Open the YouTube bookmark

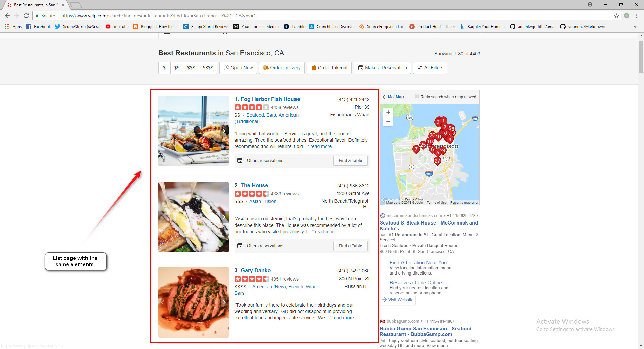point(117,27)
